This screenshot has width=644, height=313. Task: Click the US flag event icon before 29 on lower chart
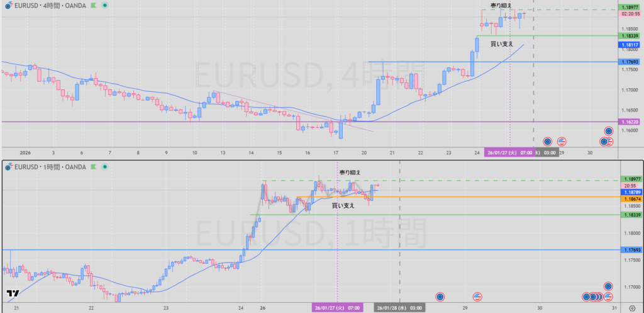tap(477, 296)
